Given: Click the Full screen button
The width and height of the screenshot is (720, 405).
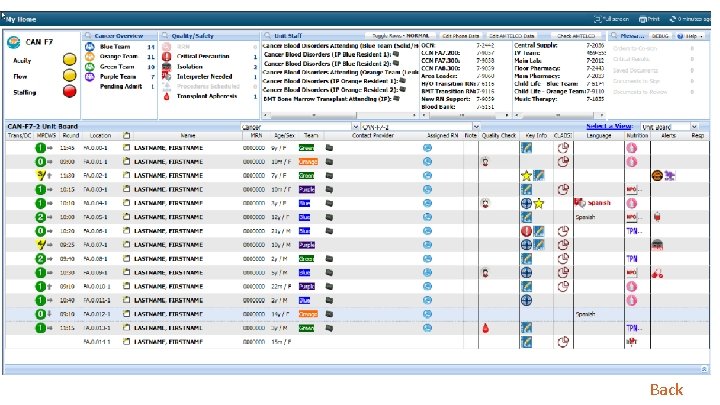Looking at the screenshot, I should pyautogui.click(x=611, y=19).
